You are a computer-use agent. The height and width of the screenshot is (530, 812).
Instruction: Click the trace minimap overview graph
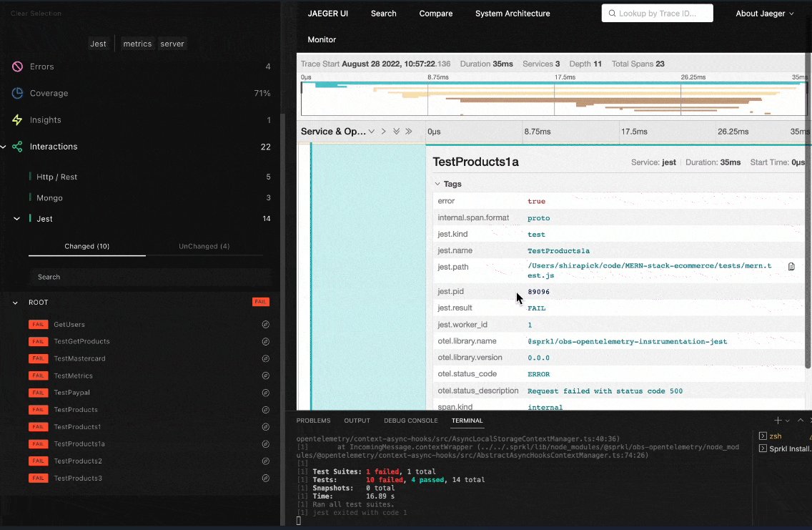tap(553, 99)
